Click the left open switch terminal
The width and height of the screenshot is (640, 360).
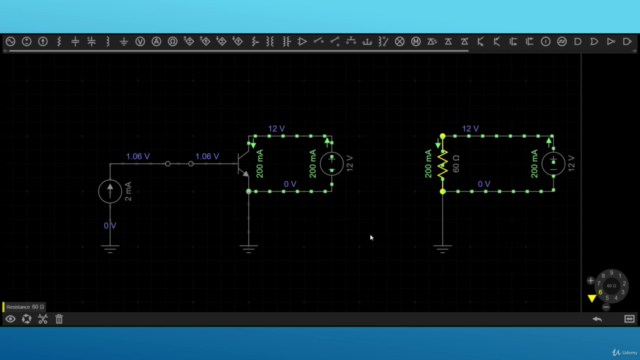[168, 164]
